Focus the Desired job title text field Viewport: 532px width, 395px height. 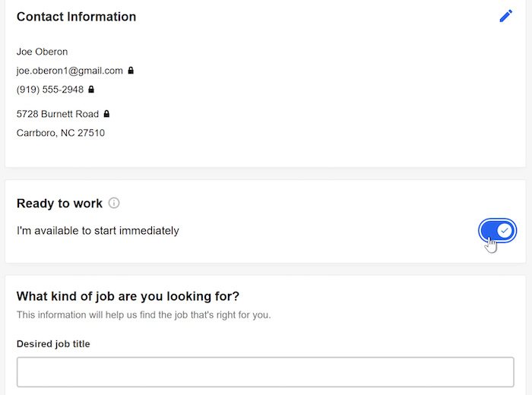coord(265,372)
